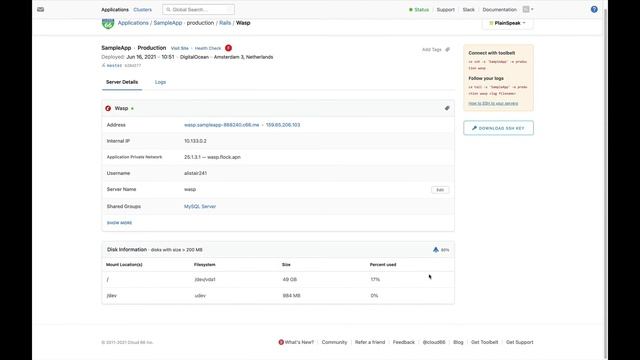The height and width of the screenshot is (360, 640).
Task: Select internal IP value 10.133.0.2
Action: click(195, 141)
